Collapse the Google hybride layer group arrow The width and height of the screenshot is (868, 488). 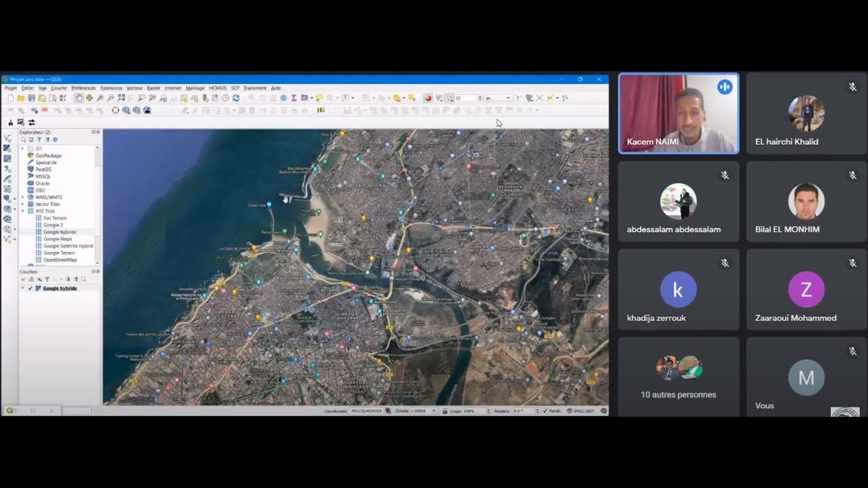click(x=22, y=288)
